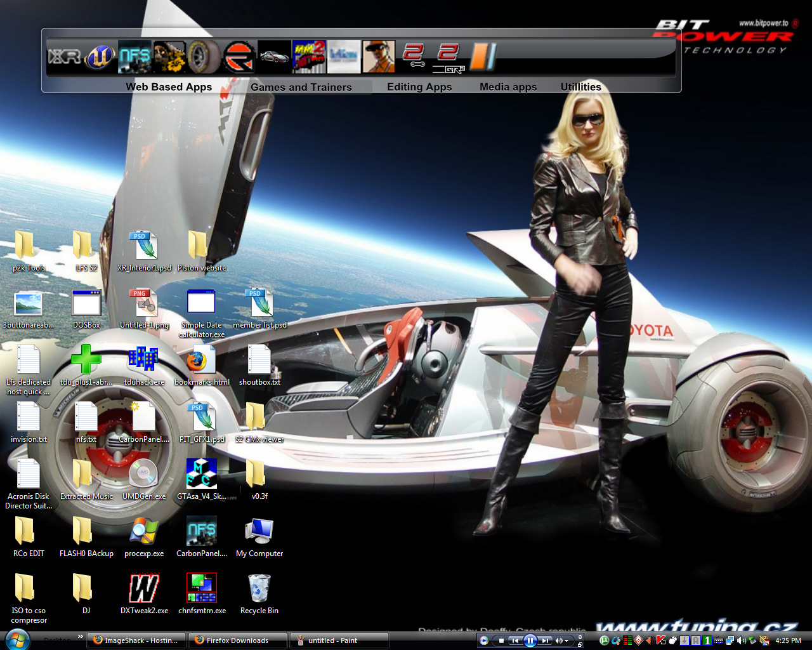Screen dimensions: 812x650
Task: Open the S2 wrench tool dock icon
Action: 414,56
